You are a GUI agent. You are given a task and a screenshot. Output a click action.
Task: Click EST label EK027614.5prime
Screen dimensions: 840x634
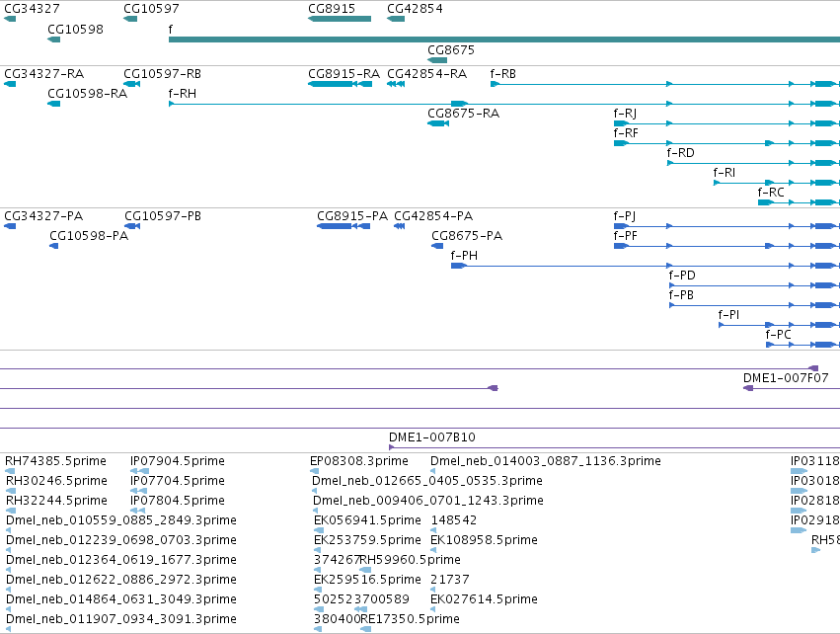pyautogui.click(x=484, y=599)
